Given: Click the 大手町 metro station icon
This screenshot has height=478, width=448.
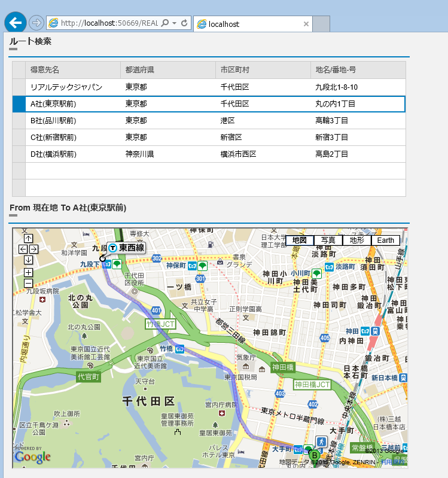Looking at the screenshot, I should coord(298,449).
